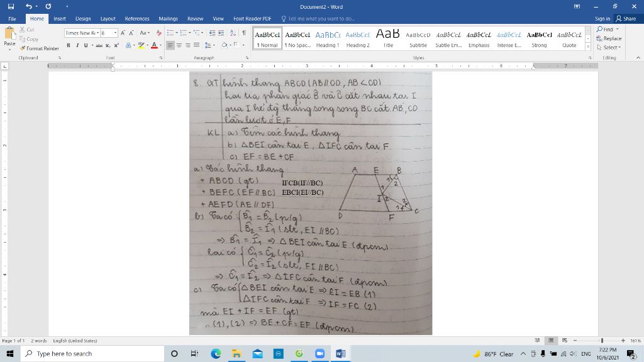Click the Copy command
This screenshot has width=644, height=362.
click(29, 39)
